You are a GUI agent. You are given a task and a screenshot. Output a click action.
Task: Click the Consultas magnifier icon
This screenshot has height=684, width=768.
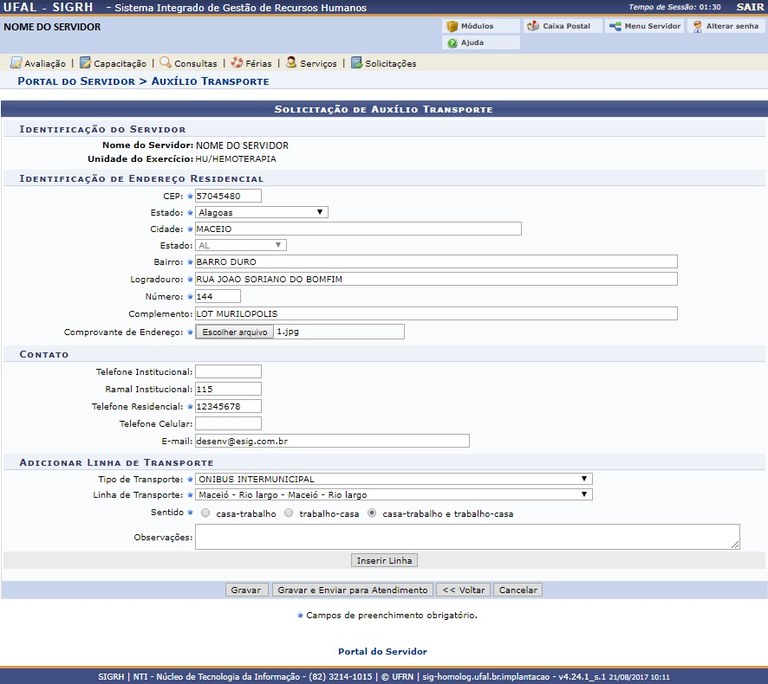165,63
